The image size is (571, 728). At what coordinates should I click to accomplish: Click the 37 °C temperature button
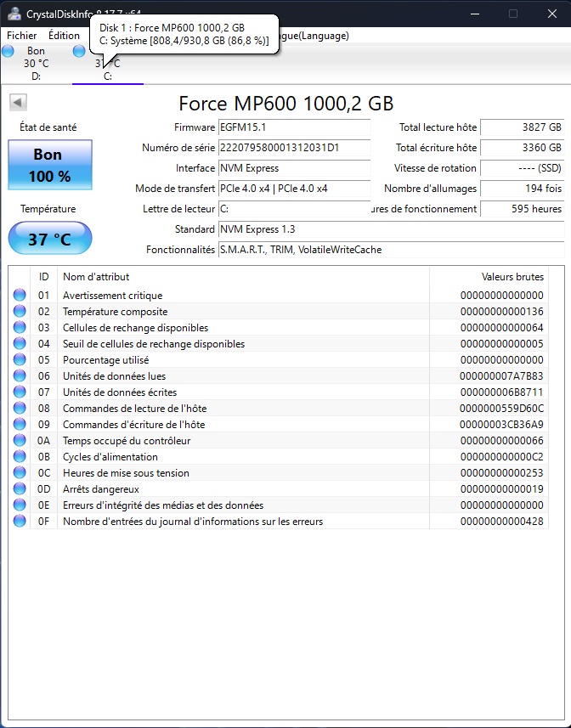pos(50,238)
